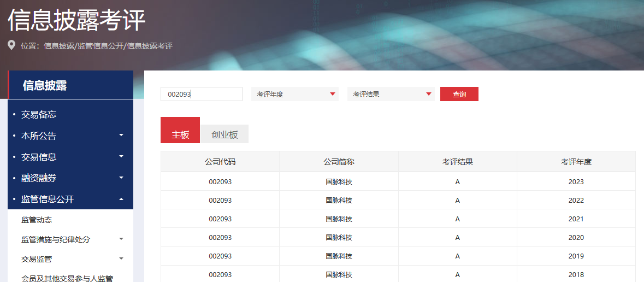Collapse 监管信息公开 section arrow
Image resolution: width=644 pixels, height=282 pixels.
tap(121, 199)
